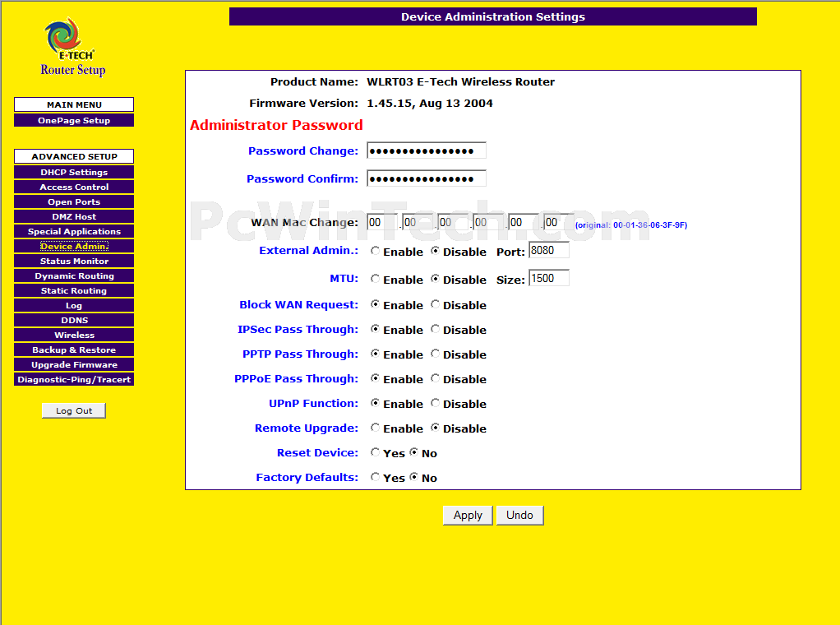This screenshot has height=625, width=840.
Task: Enable PPTP Pass Through
Action: (x=375, y=354)
